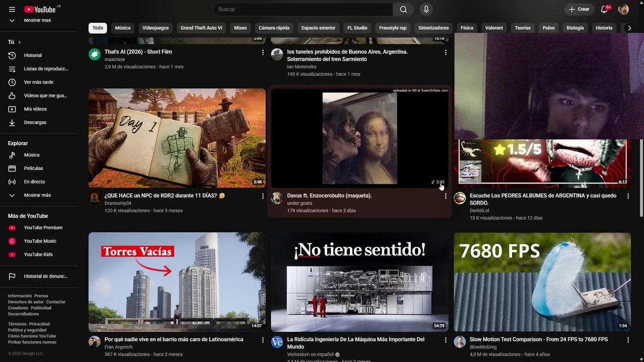Expand the Tú section chevron
Screen dimensions: 644x362
coord(19,42)
